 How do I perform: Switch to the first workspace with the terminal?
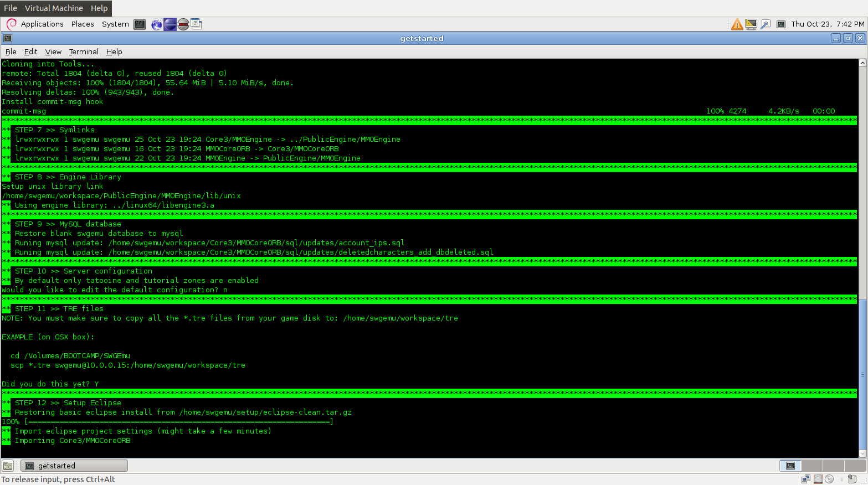click(x=790, y=466)
